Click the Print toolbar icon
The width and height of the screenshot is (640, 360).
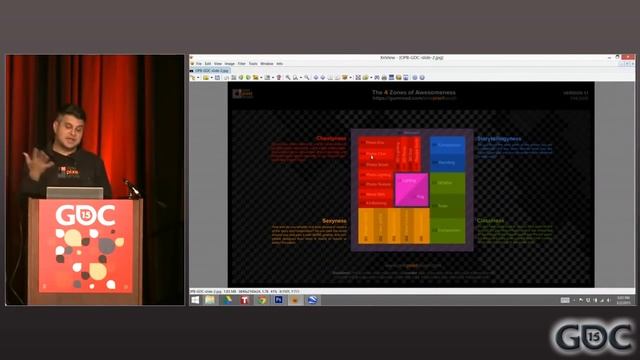pyautogui.click(x=384, y=78)
